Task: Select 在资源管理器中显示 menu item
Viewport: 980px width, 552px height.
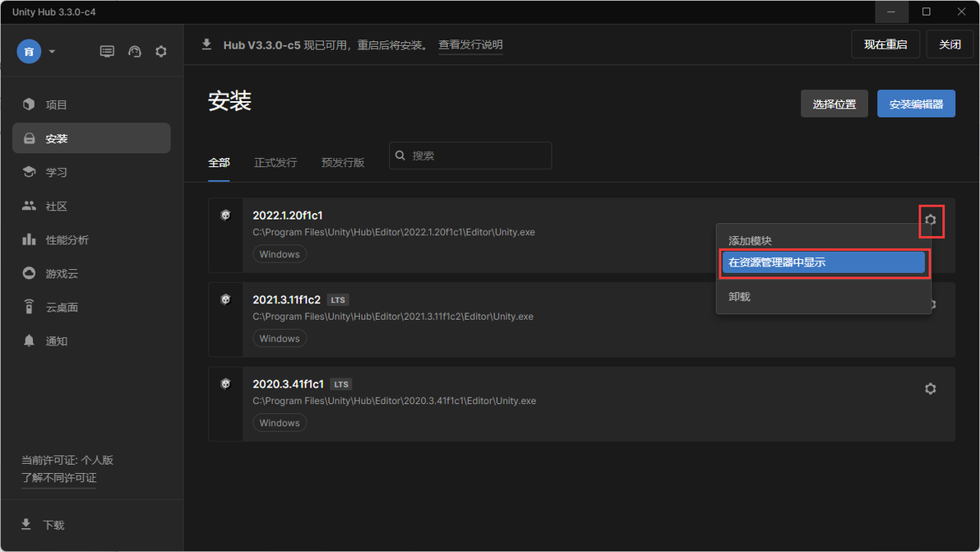Action: tap(823, 262)
